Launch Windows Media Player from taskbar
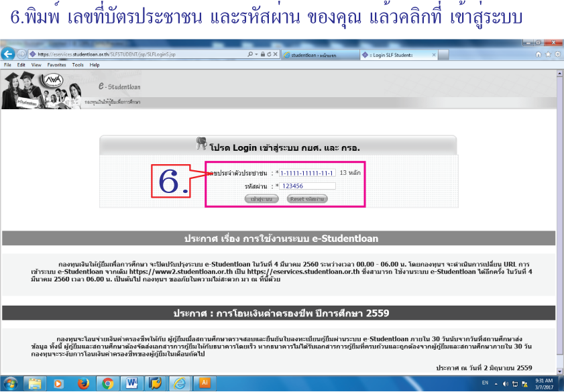The width and height of the screenshot is (564, 392). coord(58,384)
